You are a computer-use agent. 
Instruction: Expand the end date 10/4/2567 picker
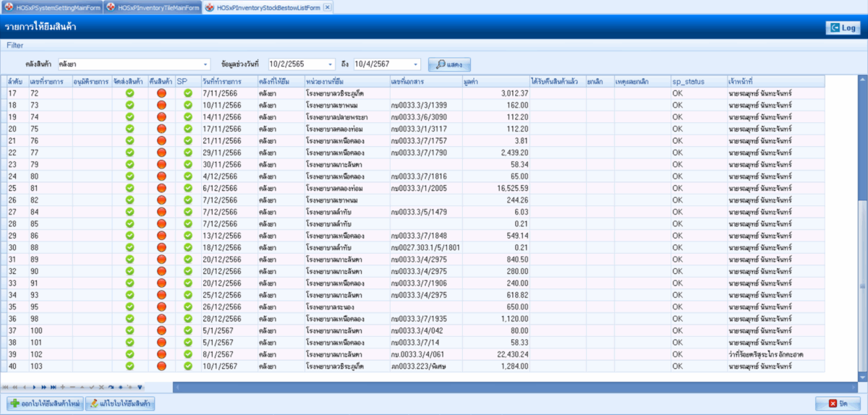coord(416,64)
